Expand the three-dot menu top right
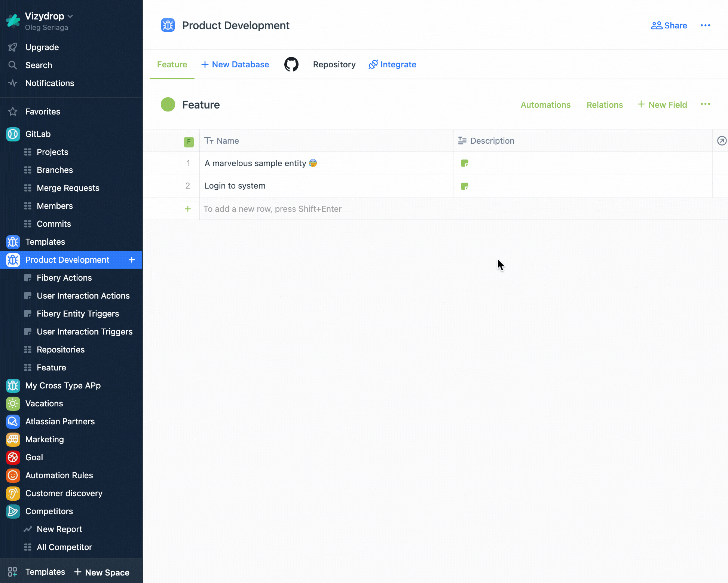Viewport: 728px width, 583px height. pos(706,25)
